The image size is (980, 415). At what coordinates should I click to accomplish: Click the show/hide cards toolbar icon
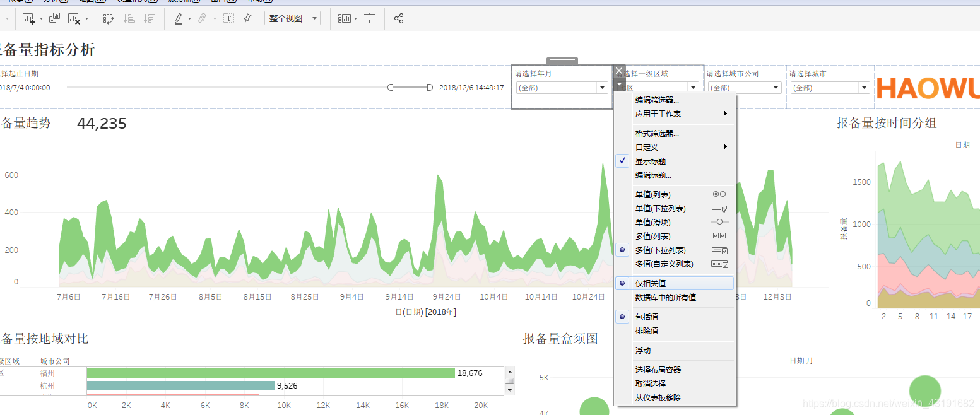pyautogui.click(x=344, y=19)
